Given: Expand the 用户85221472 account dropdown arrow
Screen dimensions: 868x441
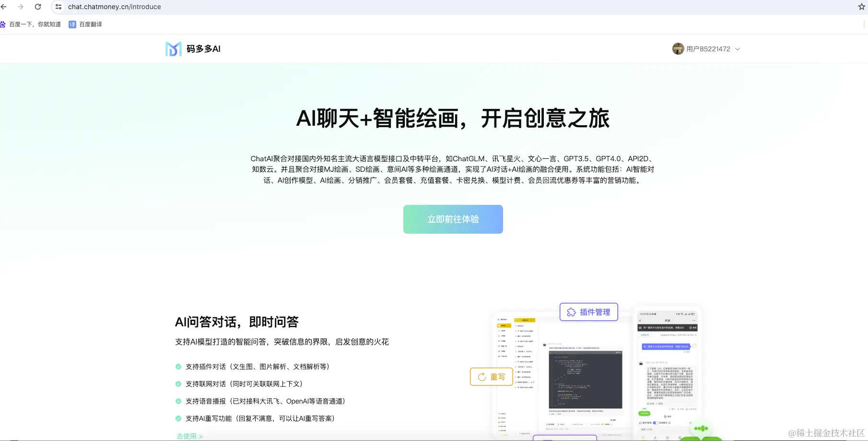Looking at the screenshot, I should (738, 49).
